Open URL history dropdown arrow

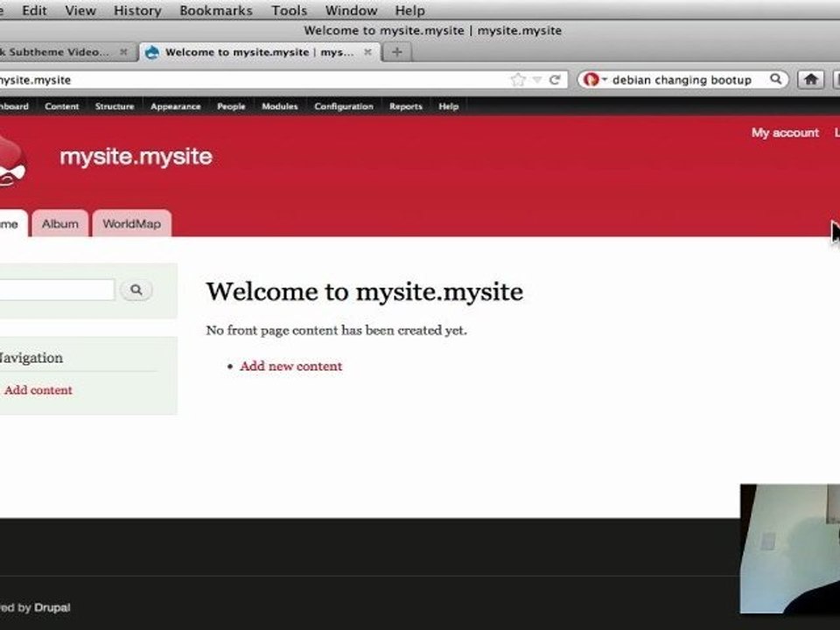[x=536, y=80]
